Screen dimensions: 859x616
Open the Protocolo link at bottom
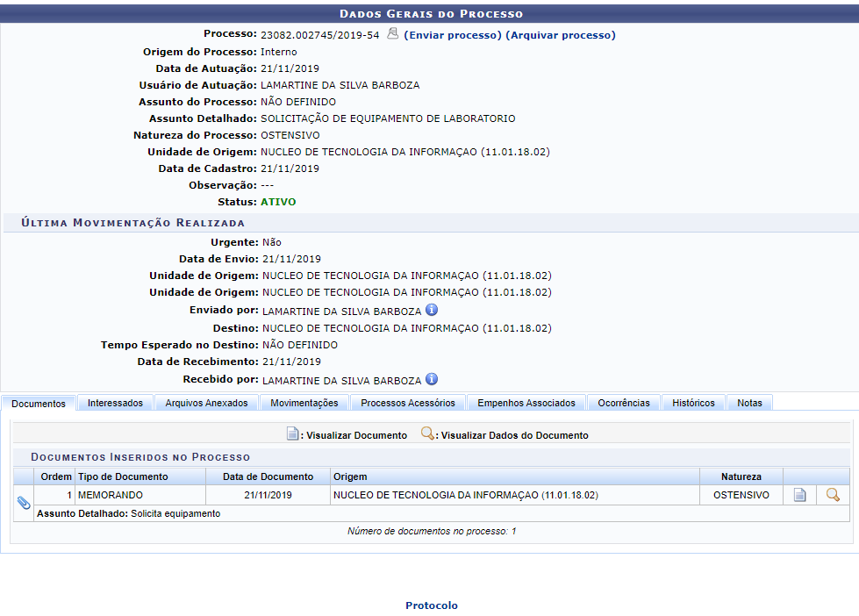click(431, 605)
